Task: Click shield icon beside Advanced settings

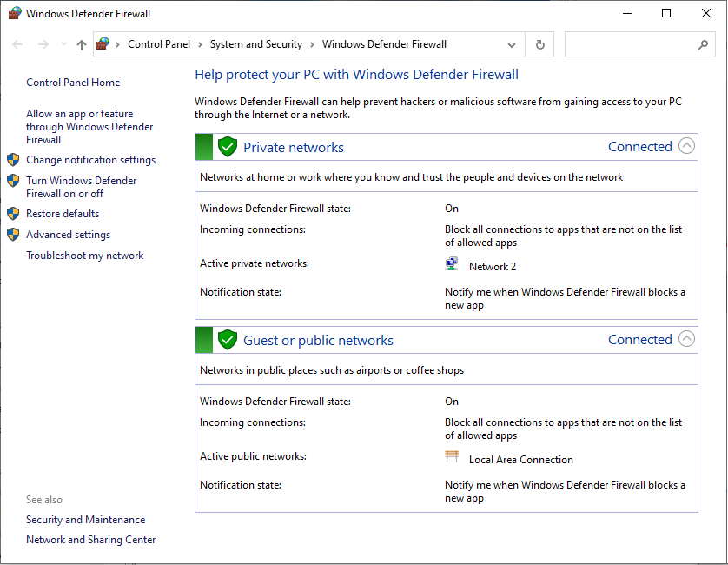Action: [13, 234]
